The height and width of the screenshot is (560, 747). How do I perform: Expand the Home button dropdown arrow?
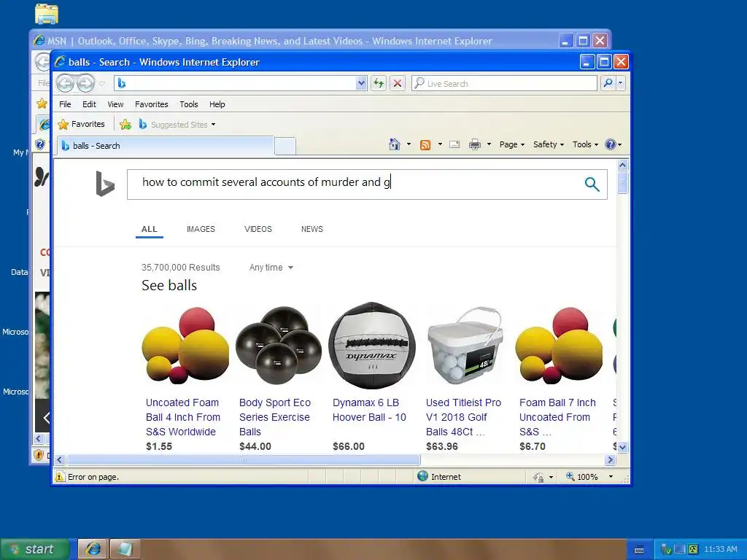pos(409,144)
